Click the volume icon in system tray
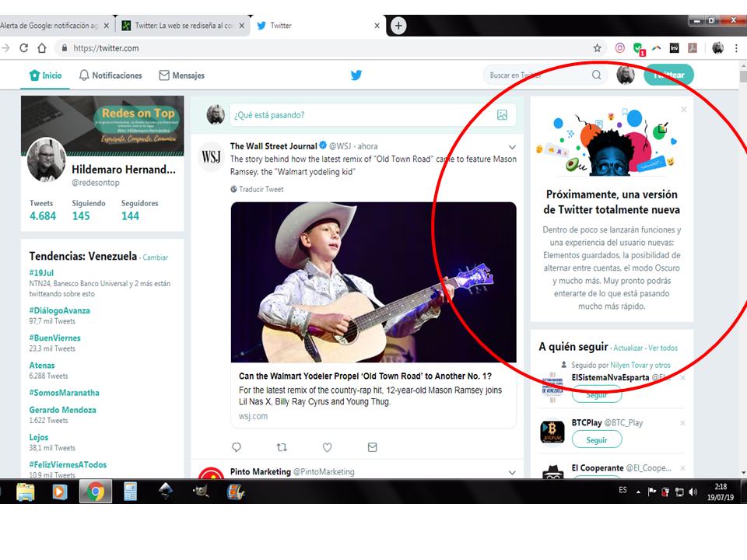The height and width of the screenshot is (560, 747). 693,492
